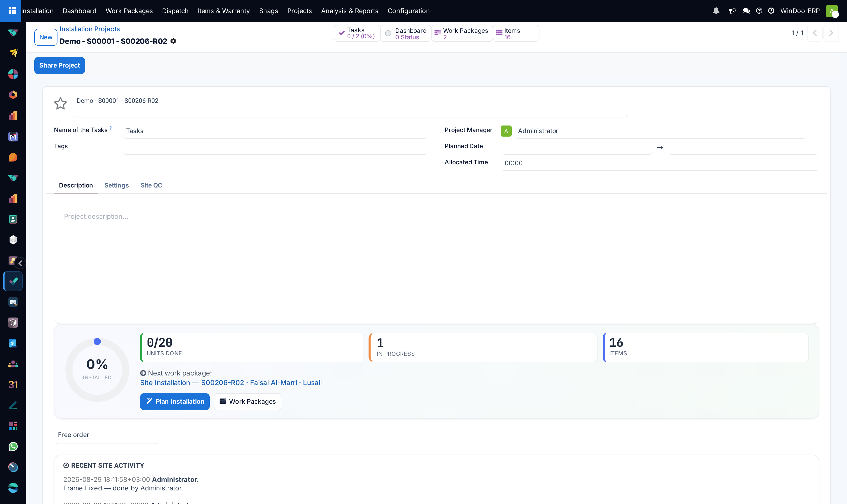Open the gear actions menu beside title
Image resolution: width=847 pixels, height=504 pixels.
tap(173, 41)
